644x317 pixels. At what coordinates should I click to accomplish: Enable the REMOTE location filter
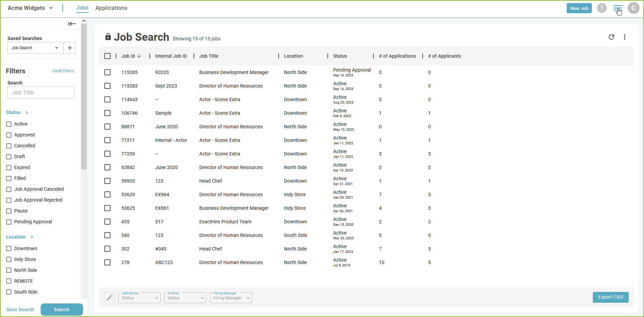[9, 281]
